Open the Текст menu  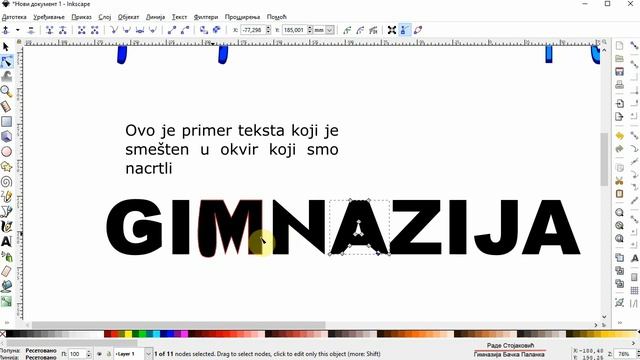coord(179,17)
